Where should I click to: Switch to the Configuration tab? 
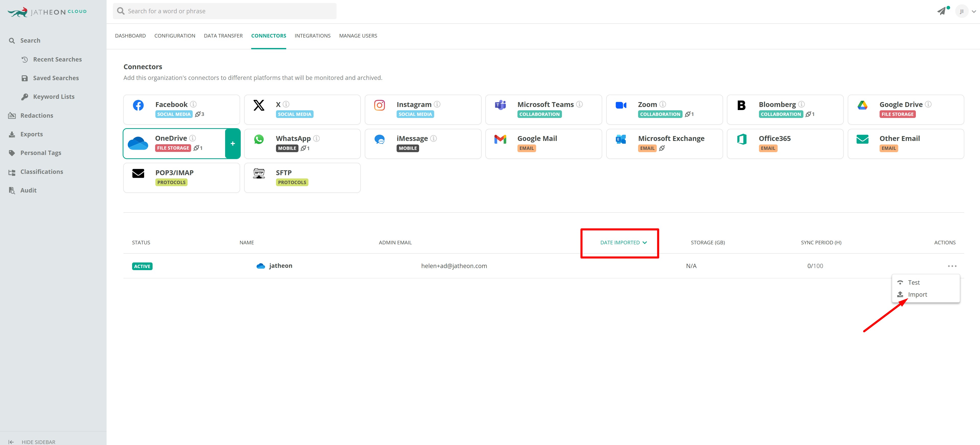pyautogui.click(x=175, y=36)
